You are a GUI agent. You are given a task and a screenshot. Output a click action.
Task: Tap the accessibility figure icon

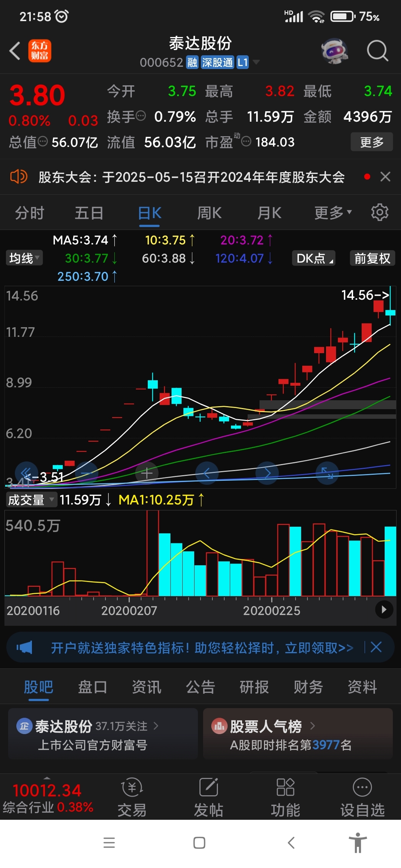pyautogui.click(x=358, y=842)
